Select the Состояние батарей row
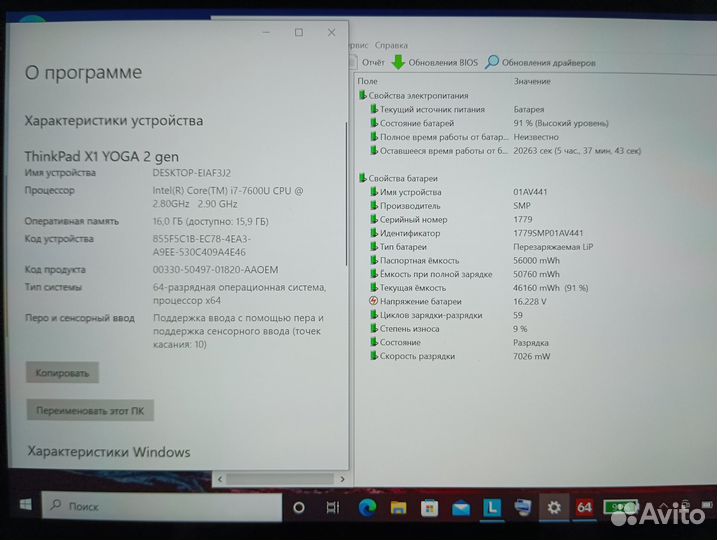Viewport: 717px width, 540px height. [x=489, y=123]
